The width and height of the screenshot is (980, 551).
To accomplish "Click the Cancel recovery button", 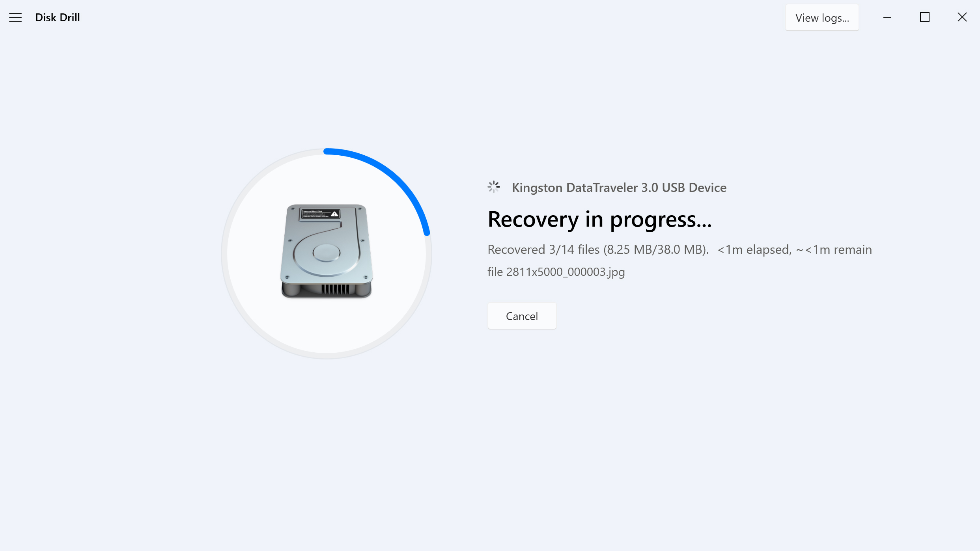I will pyautogui.click(x=522, y=316).
